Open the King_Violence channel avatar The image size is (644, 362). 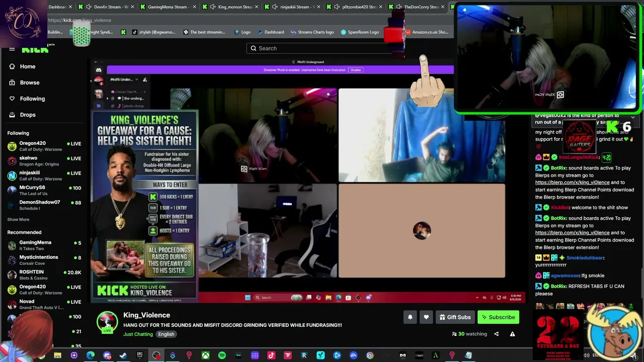(x=107, y=322)
